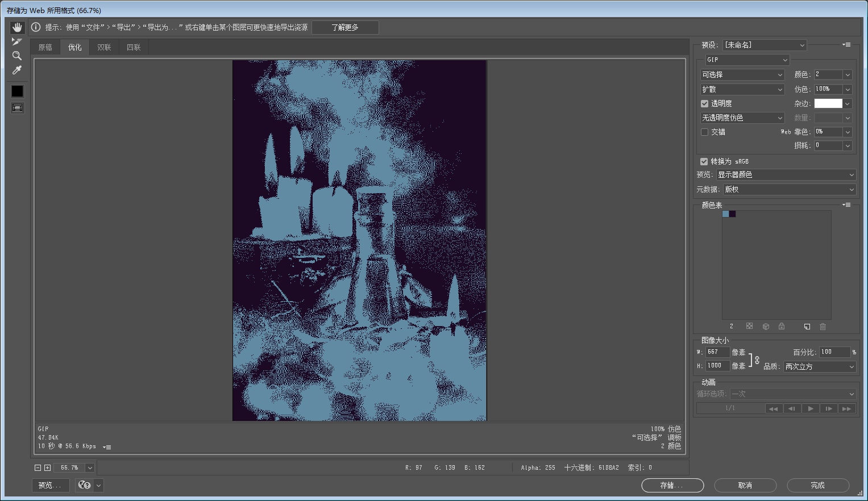Viewport: 868px width, 501px height.
Task: Click the browser preview globe icon
Action: tap(85, 485)
